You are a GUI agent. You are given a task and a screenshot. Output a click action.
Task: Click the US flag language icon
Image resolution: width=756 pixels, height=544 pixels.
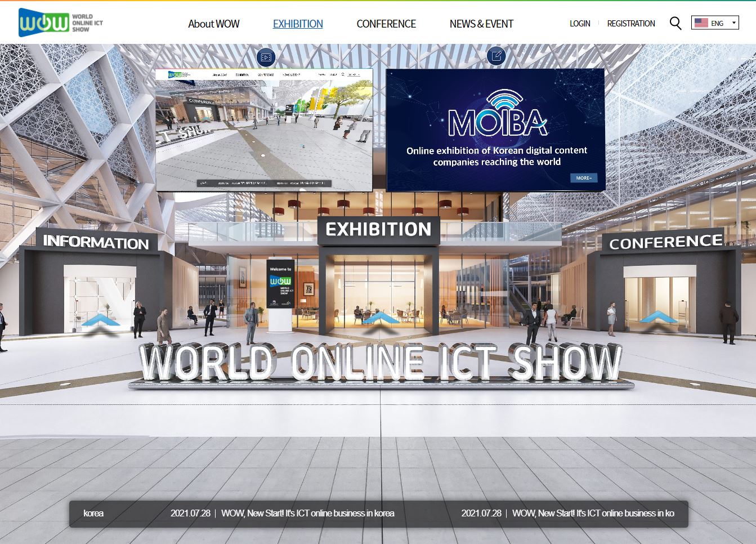(x=701, y=23)
